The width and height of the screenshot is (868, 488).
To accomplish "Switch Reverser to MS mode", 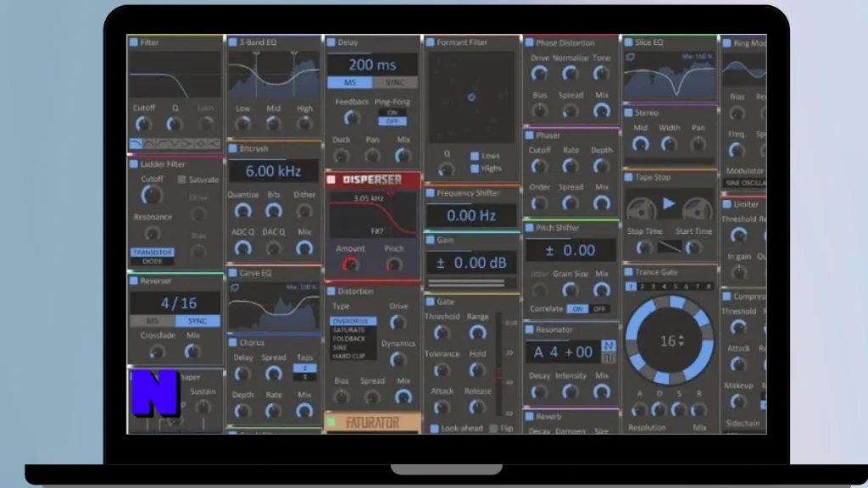I will point(153,321).
